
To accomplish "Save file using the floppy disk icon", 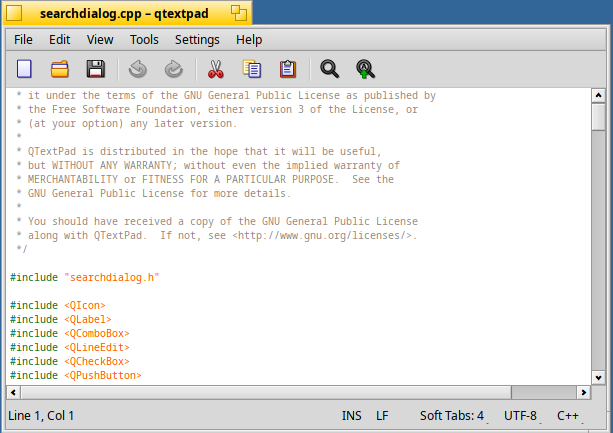I will click(96, 69).
